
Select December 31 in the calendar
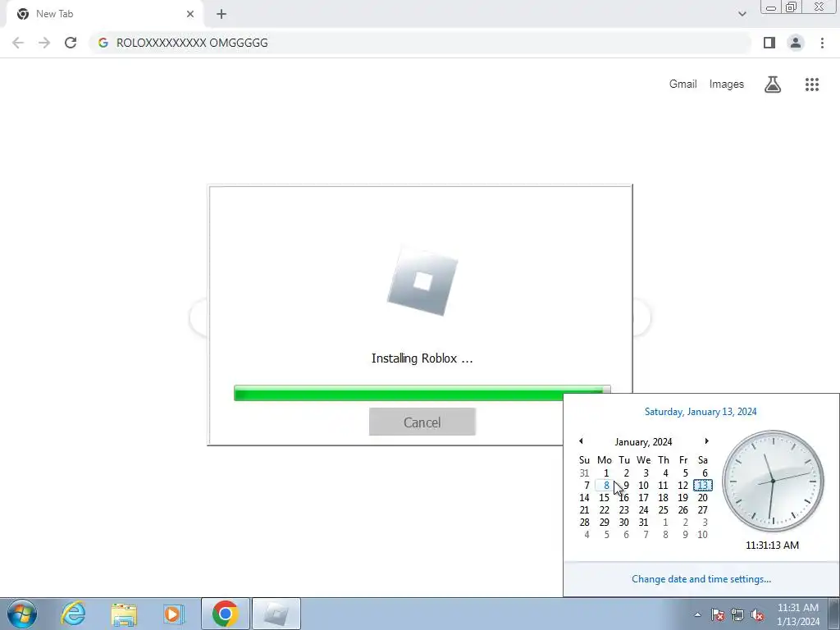click(x=584, y=473)
